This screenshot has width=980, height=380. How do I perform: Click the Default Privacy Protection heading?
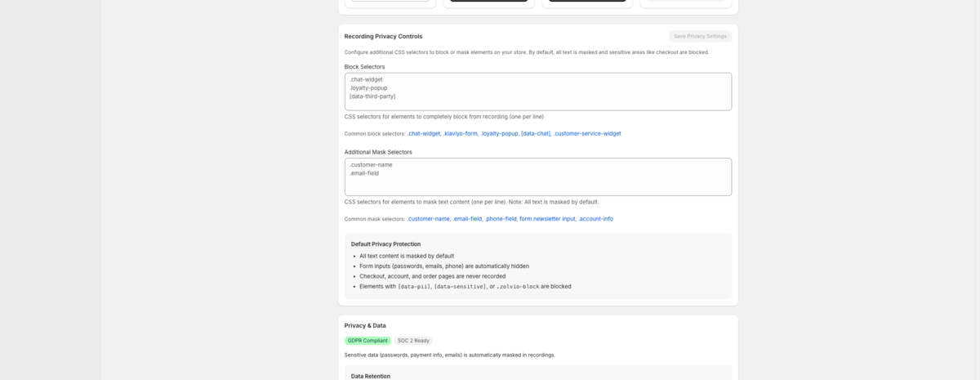385,244
